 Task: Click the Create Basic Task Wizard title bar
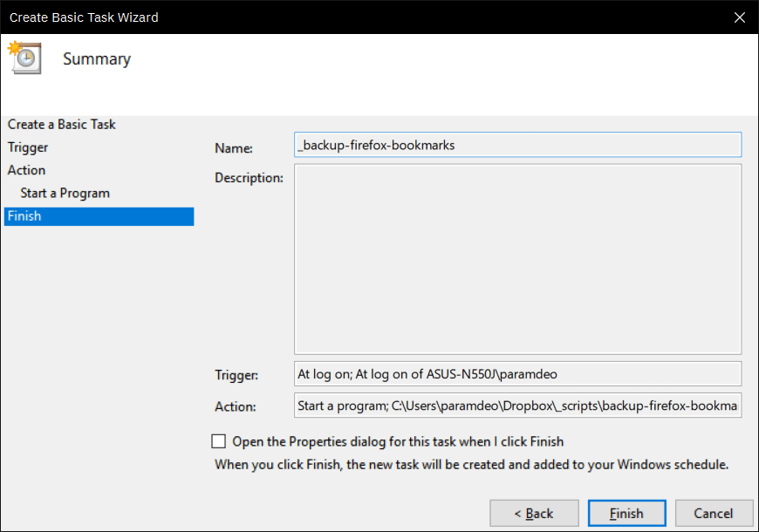point(363,17)
